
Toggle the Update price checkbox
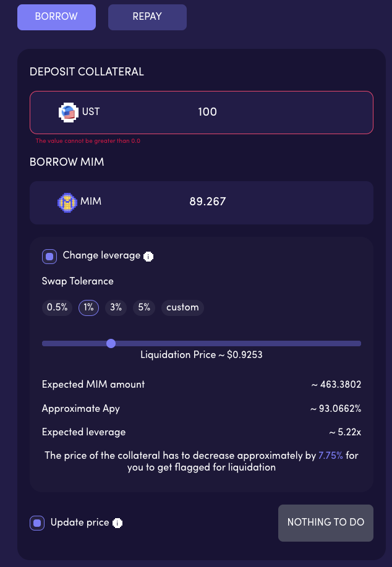37,523
